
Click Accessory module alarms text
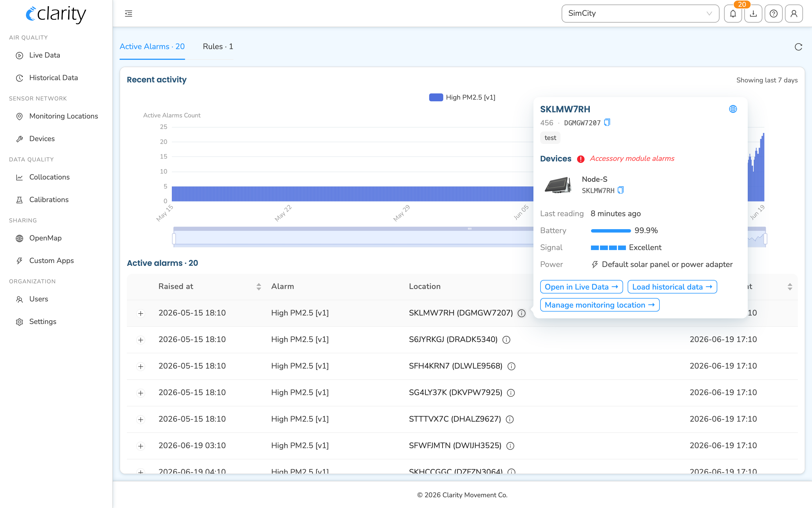632,159
